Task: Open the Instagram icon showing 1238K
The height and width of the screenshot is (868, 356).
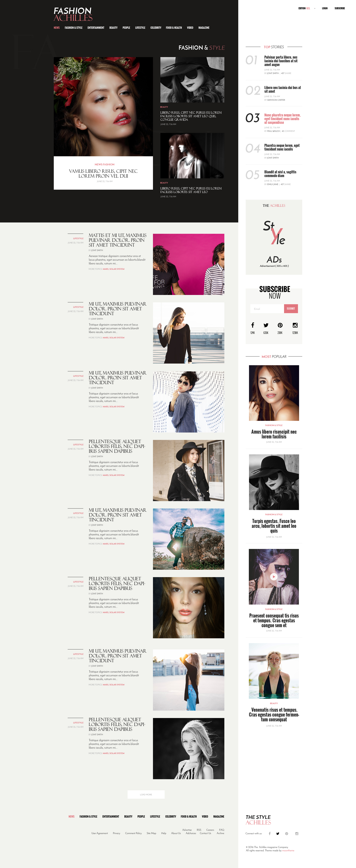Action: coord(295,325)
